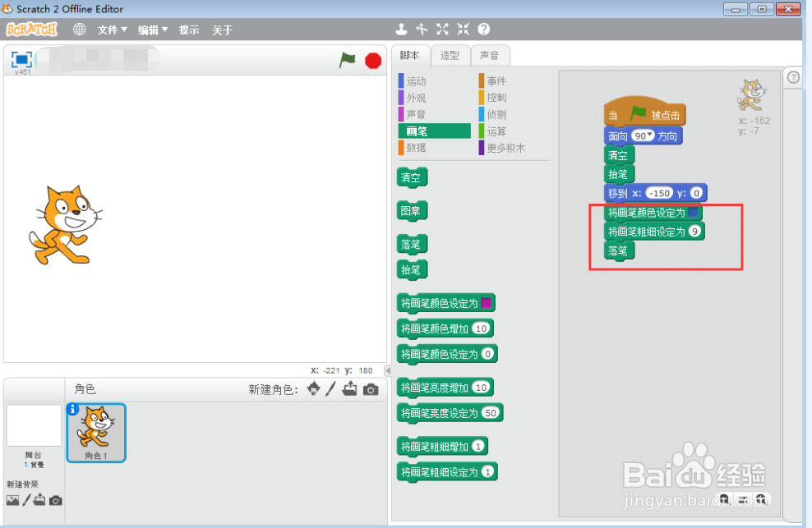Click value 1 in palette 将画笔粗细设定为 block
Image resolution: width=812 pixels, height=528 pixels.
point(487,471)
